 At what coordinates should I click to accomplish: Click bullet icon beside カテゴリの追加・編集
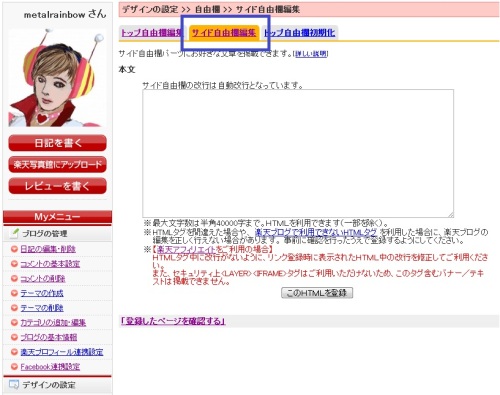pyautogui.click(x=14, y=323)
